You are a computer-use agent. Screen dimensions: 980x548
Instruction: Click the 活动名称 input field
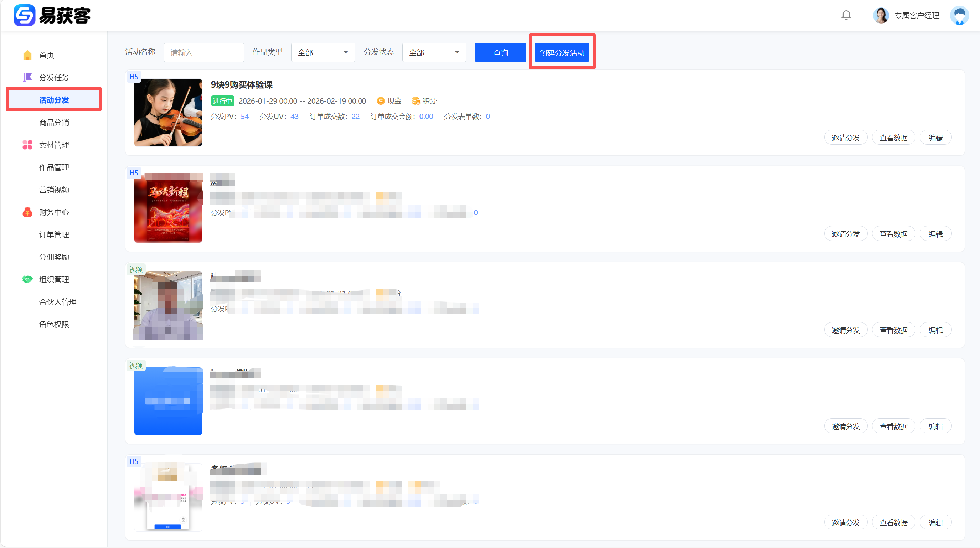(203, 52)
